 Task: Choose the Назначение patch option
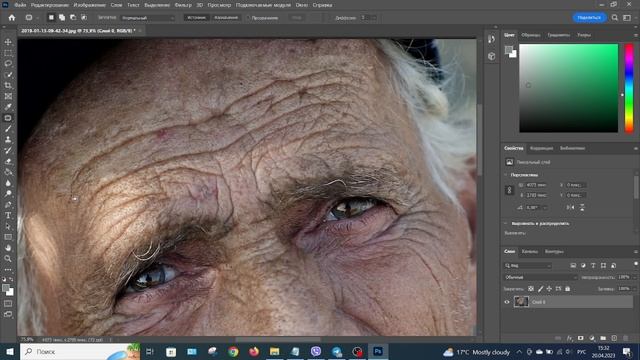[x=226, y=18]
